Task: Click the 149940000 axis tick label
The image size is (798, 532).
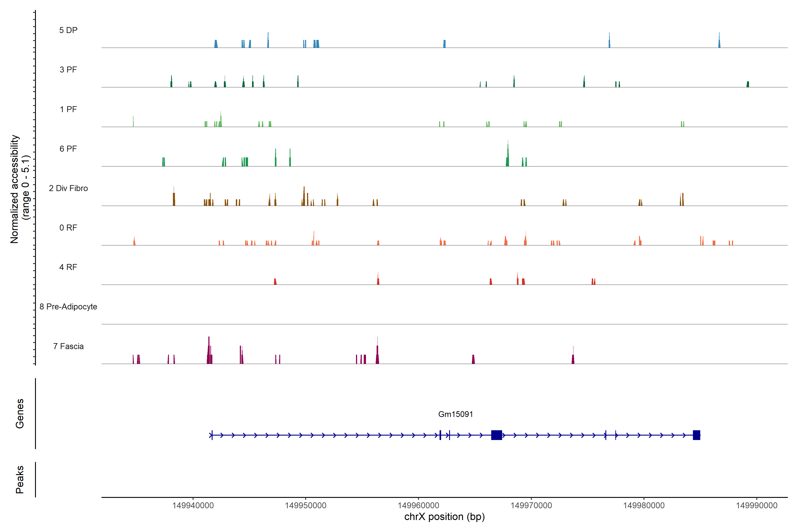Action: point(193,505)
